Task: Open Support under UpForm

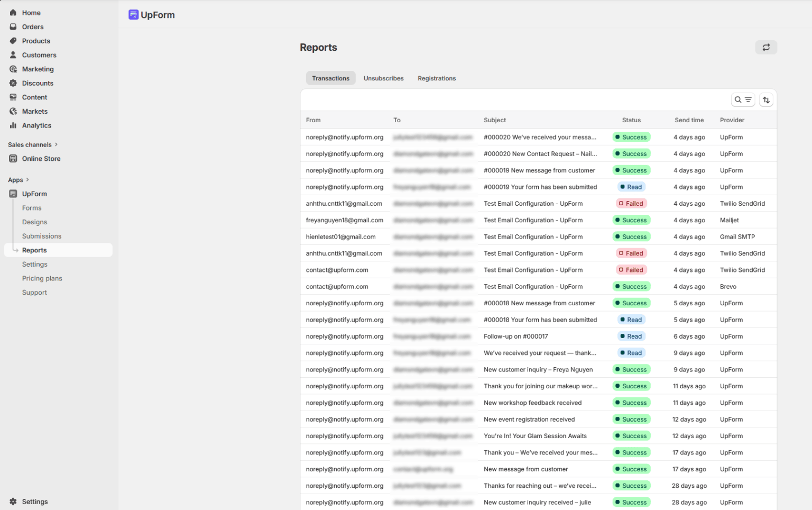Action: (34, 293)
